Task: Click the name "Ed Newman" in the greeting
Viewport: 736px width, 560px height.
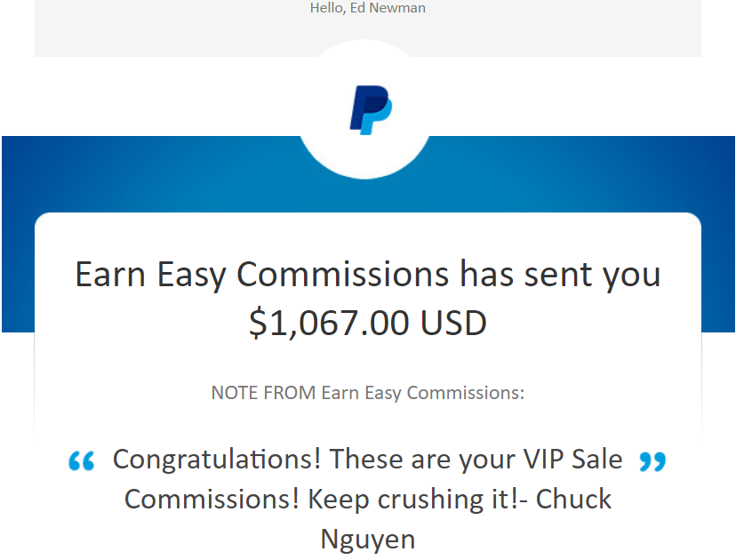Action: point(388,8)
